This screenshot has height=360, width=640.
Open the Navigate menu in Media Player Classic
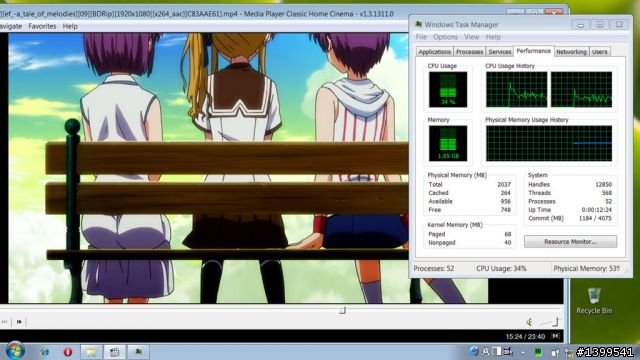[11, 26]
